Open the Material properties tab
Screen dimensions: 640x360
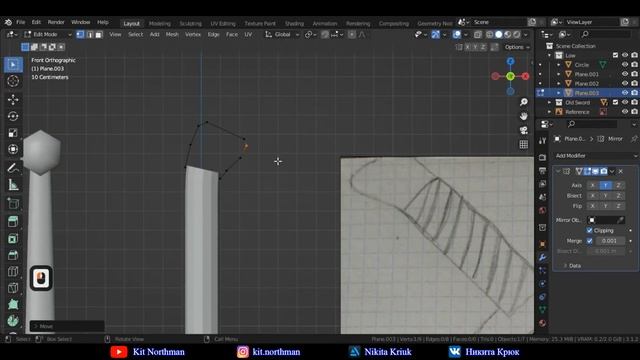pos(542,323)
